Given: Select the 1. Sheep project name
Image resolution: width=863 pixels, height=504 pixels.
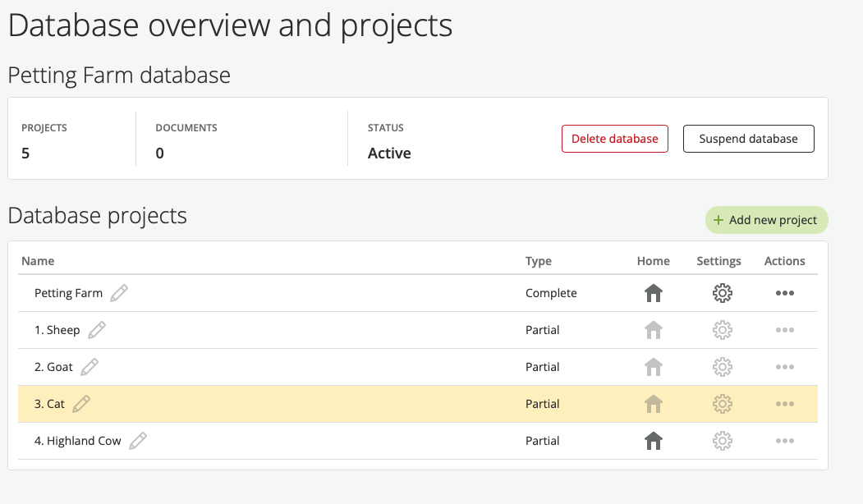Looking at the screenshot, I should (x=57, y=330).
